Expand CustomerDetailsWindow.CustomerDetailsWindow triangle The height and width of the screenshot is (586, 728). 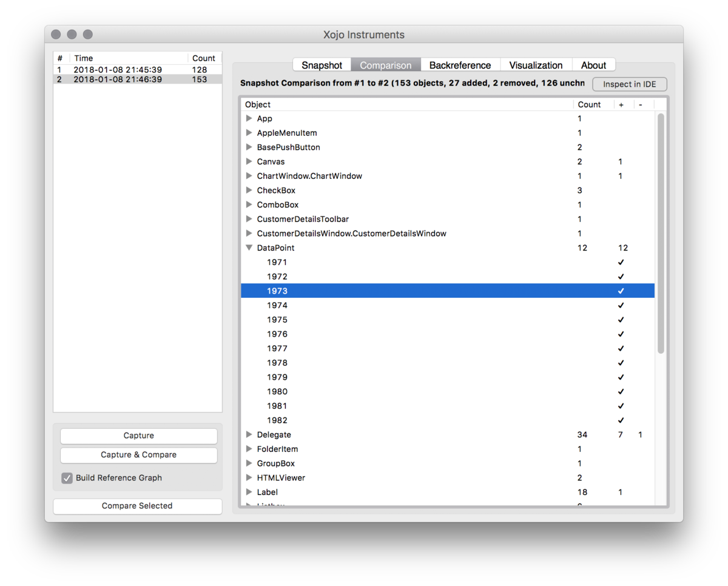click(249, 234)
